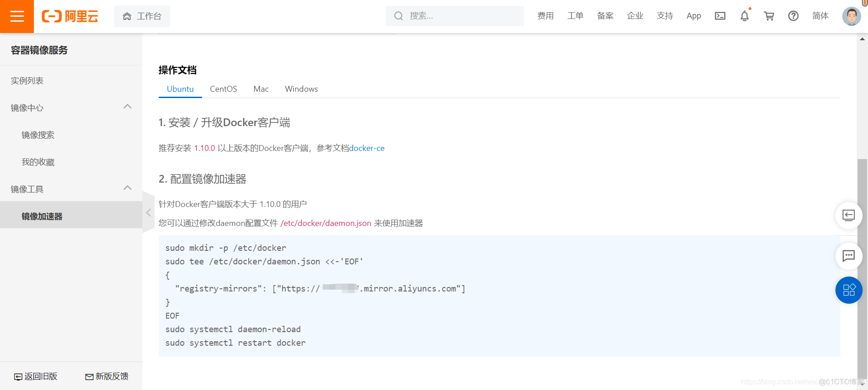Click the /etc/docker/daemon.json red path text
This screenshot has width=868, height=390.
pos(325,223)
